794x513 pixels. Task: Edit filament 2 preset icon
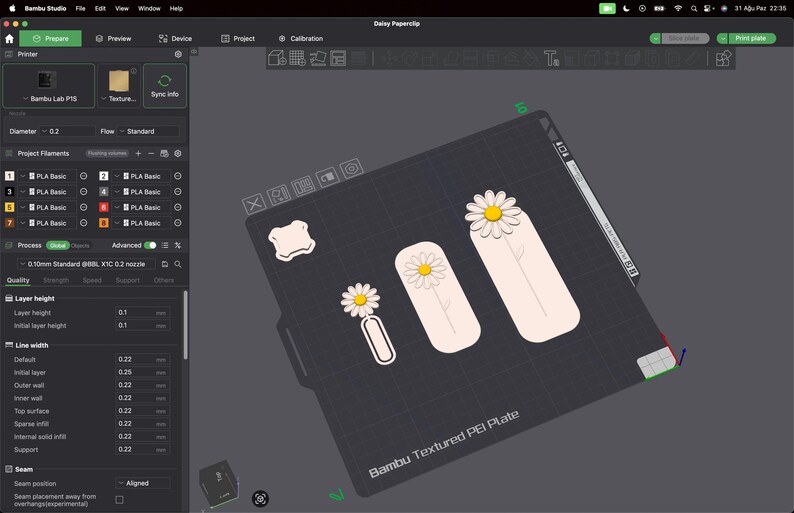[178, 176]
